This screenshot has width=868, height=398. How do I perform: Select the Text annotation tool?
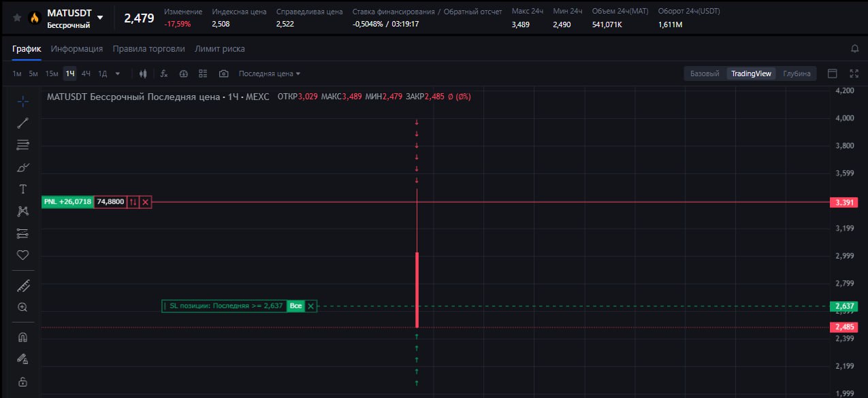tap(22, 189)
